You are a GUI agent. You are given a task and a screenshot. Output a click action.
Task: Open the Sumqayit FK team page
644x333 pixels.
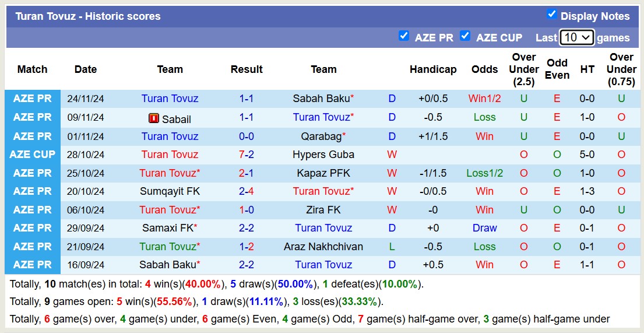point(170,191)
